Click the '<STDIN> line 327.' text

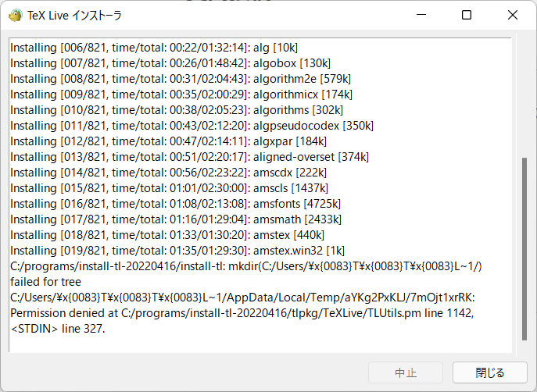(58, 329)
